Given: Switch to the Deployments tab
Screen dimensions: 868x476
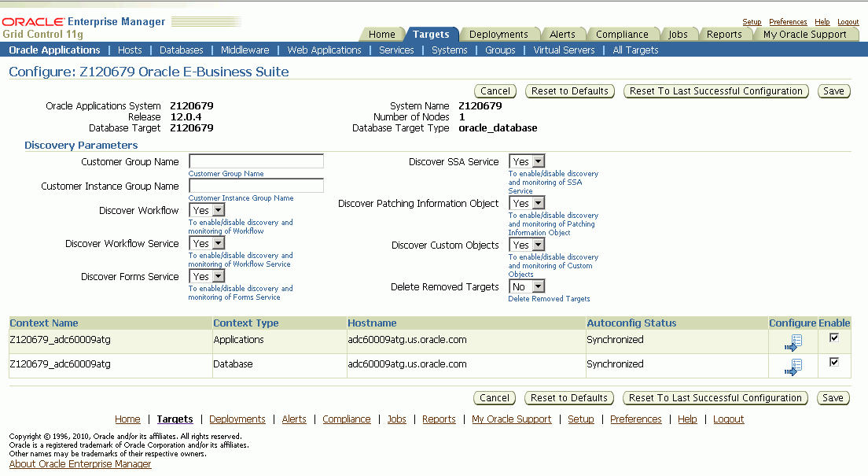Looking at the screenshot, I should [x=498, y=35].
